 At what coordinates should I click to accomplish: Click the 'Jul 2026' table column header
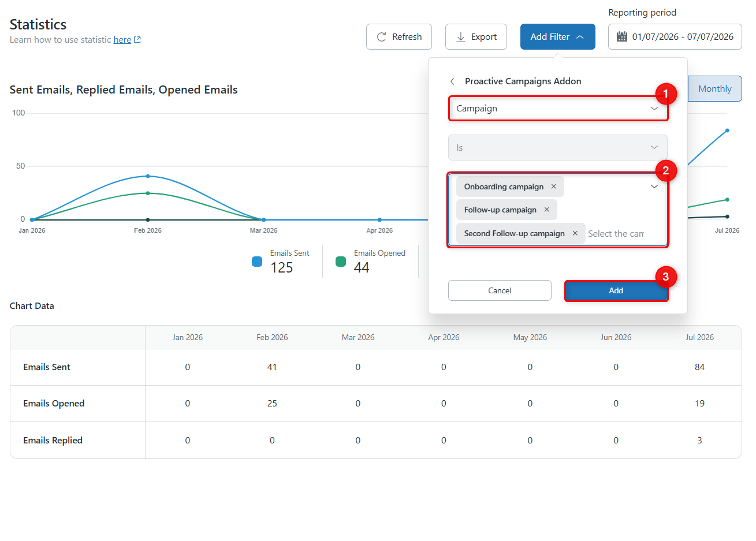coord(699,337)
